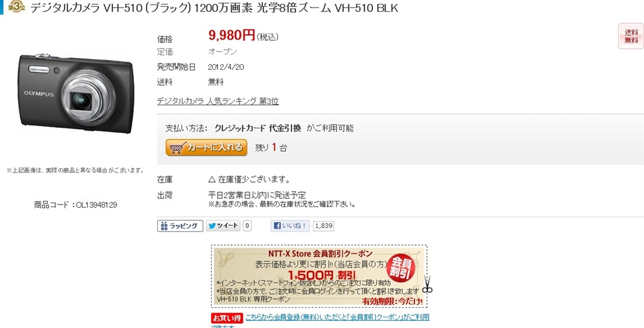Click the NTT-X Store 会員割引クーポン banner
The height and width of the screenshot is (328, 644).
pyautogui.click(x=319, y=276)
